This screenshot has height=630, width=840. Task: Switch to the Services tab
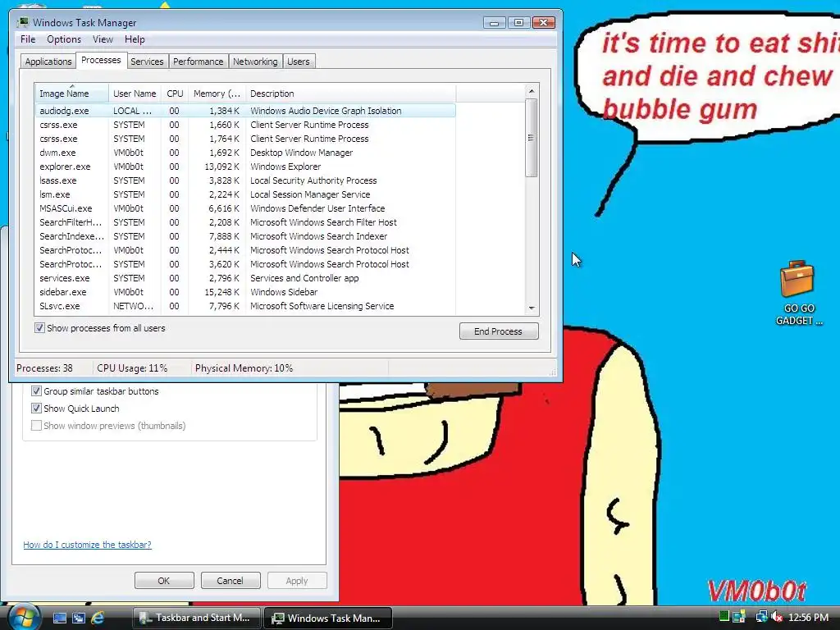(x=147, y=62)
